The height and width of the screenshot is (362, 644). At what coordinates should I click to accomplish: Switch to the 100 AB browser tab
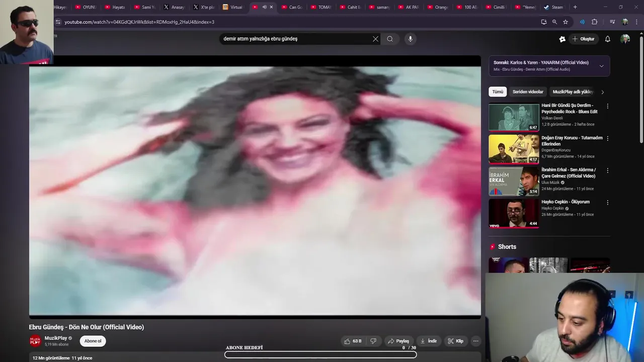[467, 7]
